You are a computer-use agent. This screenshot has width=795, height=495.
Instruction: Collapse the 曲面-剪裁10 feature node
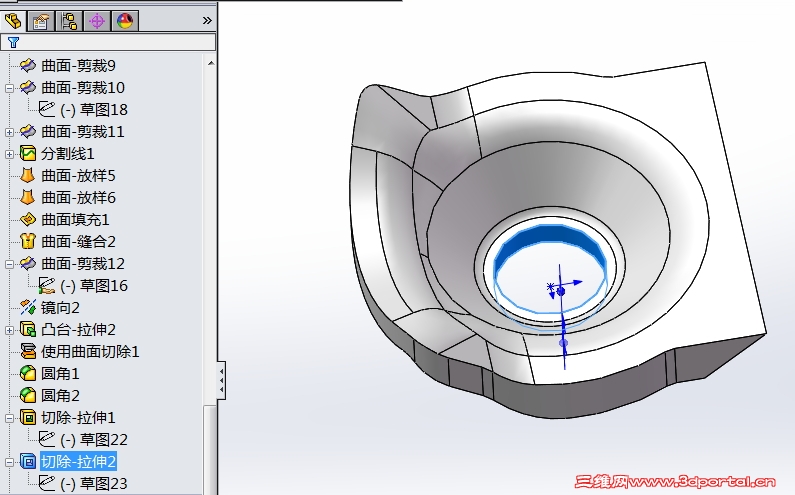click(x=9, y=88)
